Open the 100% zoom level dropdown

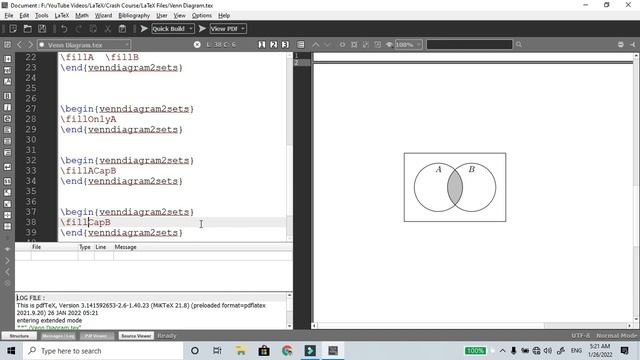tap(408, 44)
